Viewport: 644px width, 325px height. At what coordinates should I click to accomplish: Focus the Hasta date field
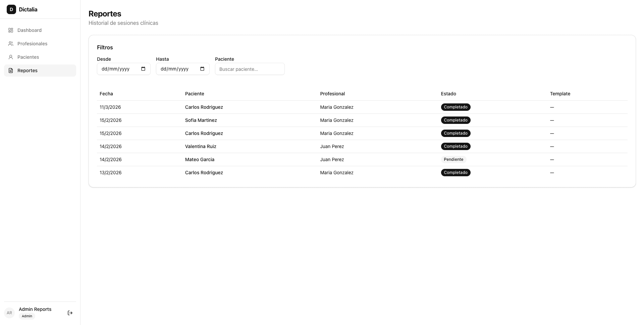coord(175,69)
